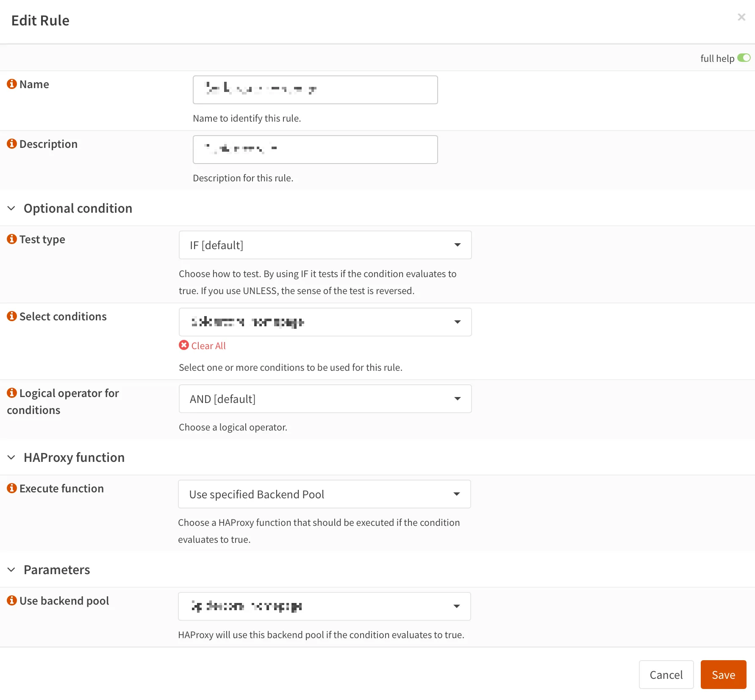
Task: Open the Select conditions dropdown
Action: point(325,322)
